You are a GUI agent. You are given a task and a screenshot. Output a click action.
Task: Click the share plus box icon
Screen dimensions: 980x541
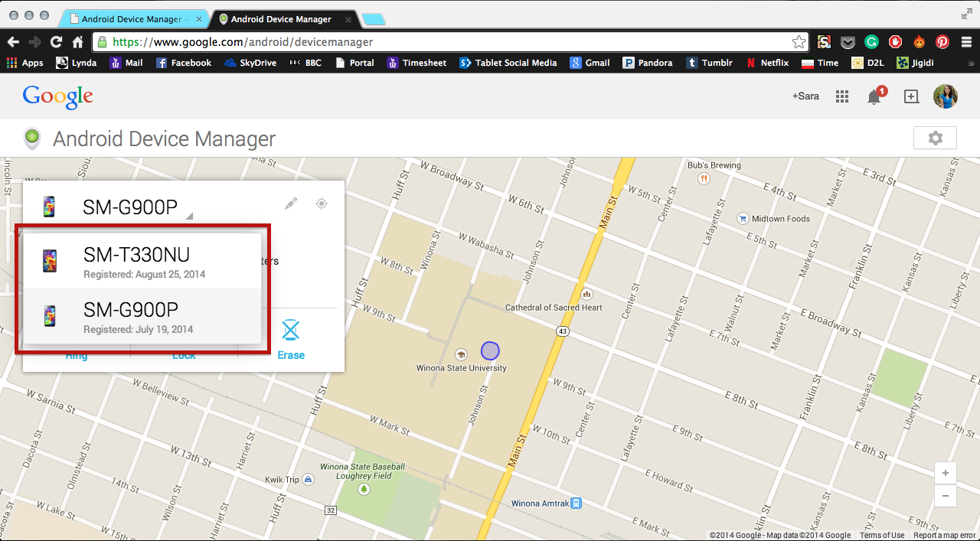[x=911, y=96]
